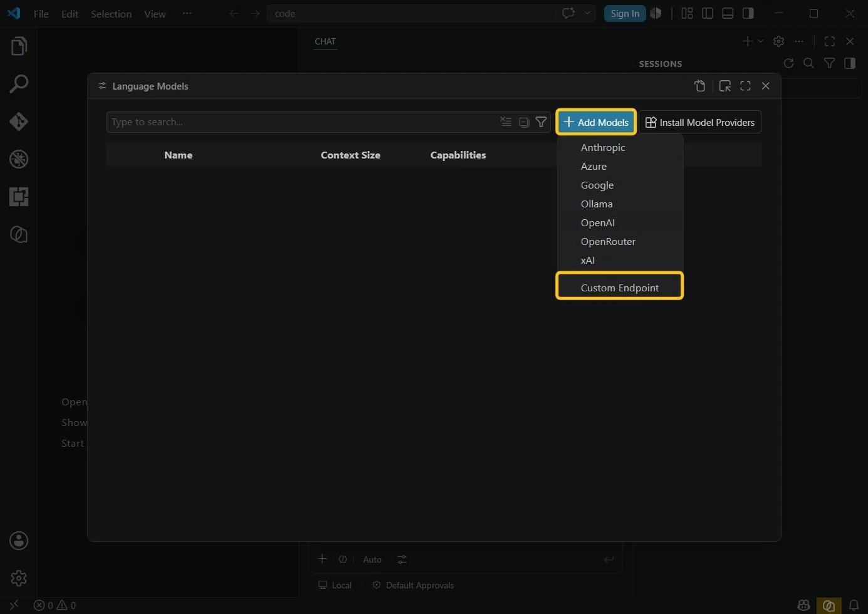Collapse all groups in Language Models list
868x614 pixels.
(524, 122)
